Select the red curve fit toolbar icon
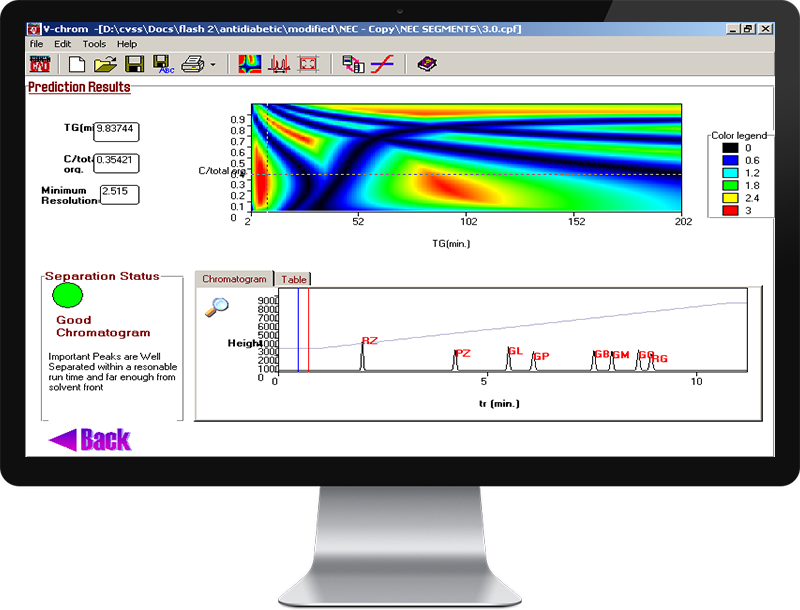 point(383,64)
